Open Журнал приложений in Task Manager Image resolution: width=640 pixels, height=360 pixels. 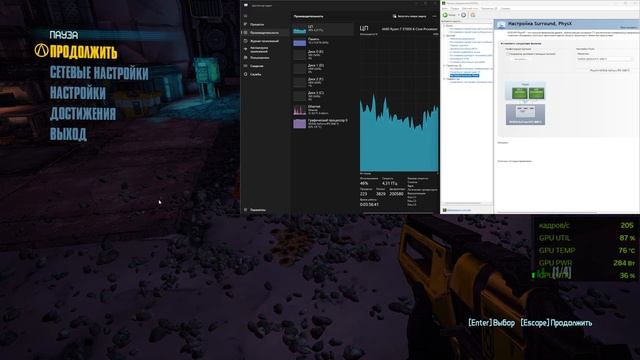pyautogui.click(x=264, y=41)
